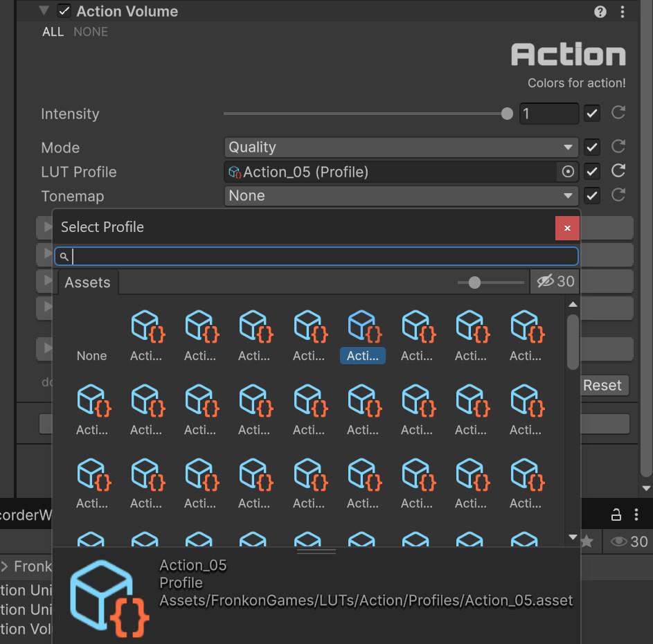Image resolution: width=653 pixels, height=644 pixels.
Task: Open the Tonemap dropdown set to None
Action: tap(401, 196)
